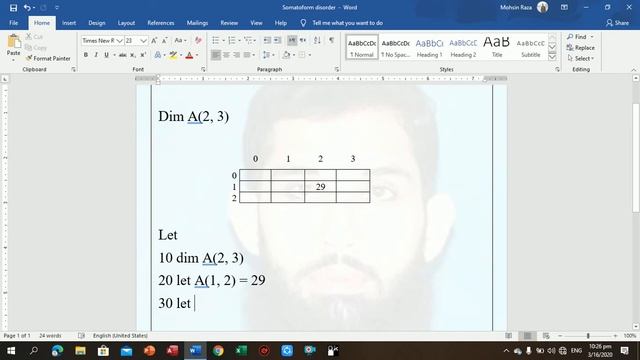Switch to Web Layout view icon
Image resolution: width=640 pixels, height=360 pixels.
pos(546,336)
